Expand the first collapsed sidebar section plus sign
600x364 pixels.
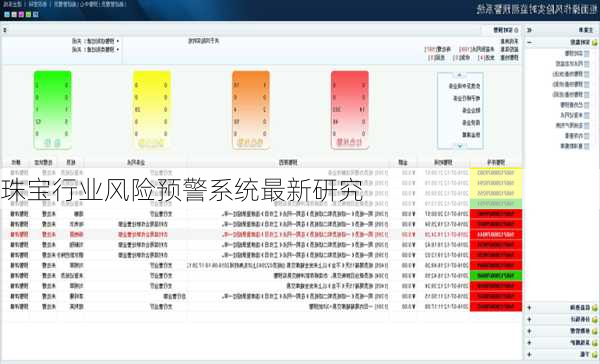tap(530, 307)
